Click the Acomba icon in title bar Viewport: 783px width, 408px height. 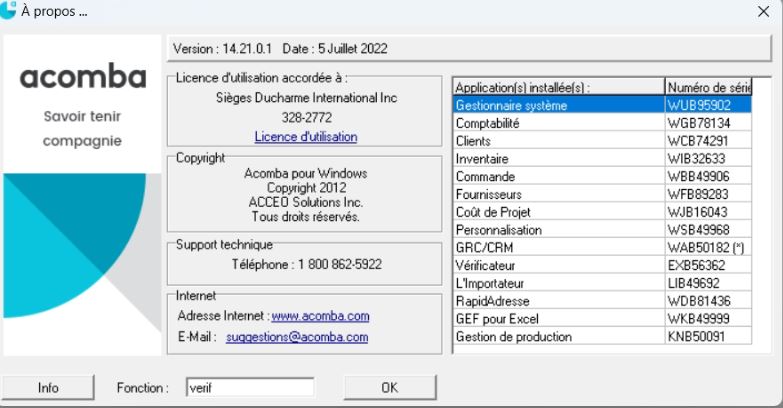7,10
